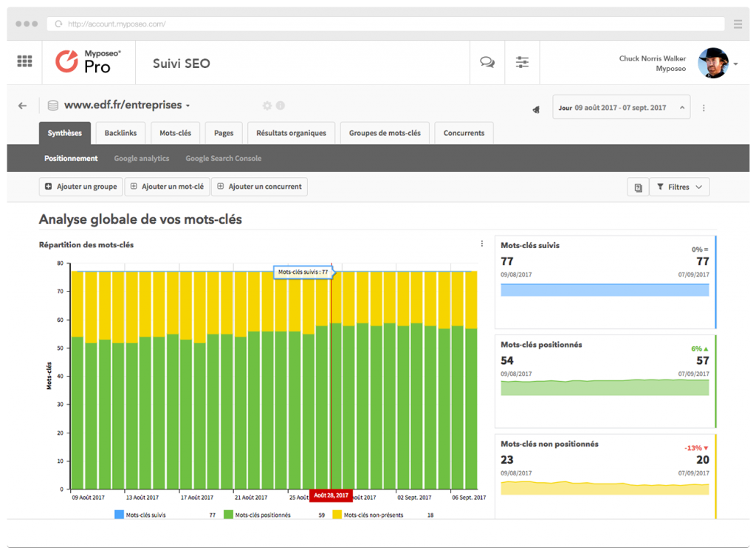
Task: Open the Google Search Console sub-tab
Action: click(x=223, y=158)
